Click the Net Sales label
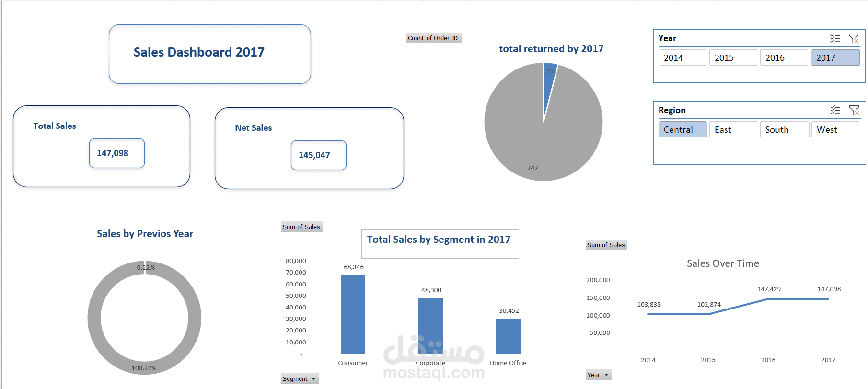The image size is (868, 389). click(x=254, y=128)
